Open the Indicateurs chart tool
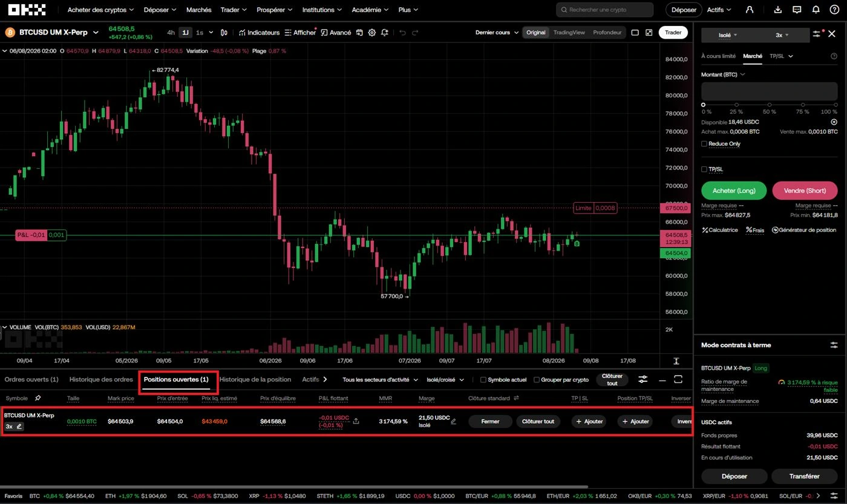847x504 pixels. pyautogui.click(x=259, y=33)
